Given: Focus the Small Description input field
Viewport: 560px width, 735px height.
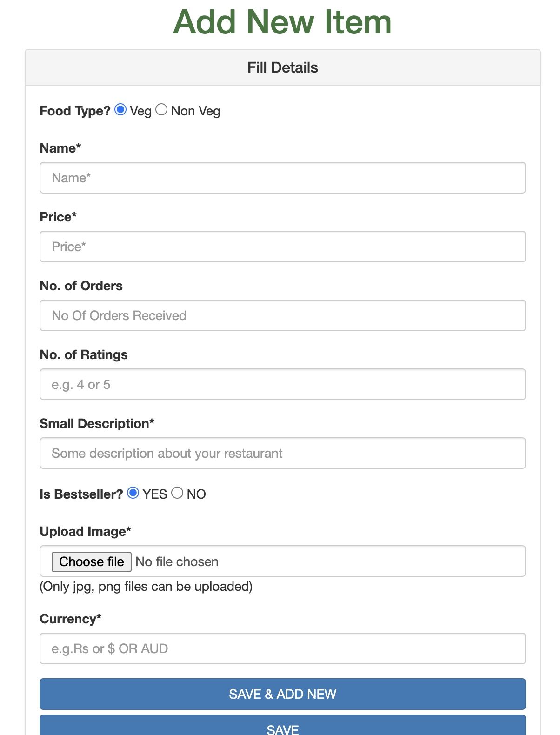Looking at the screenshot, I should pyautogui.click(x=282, y=453).
